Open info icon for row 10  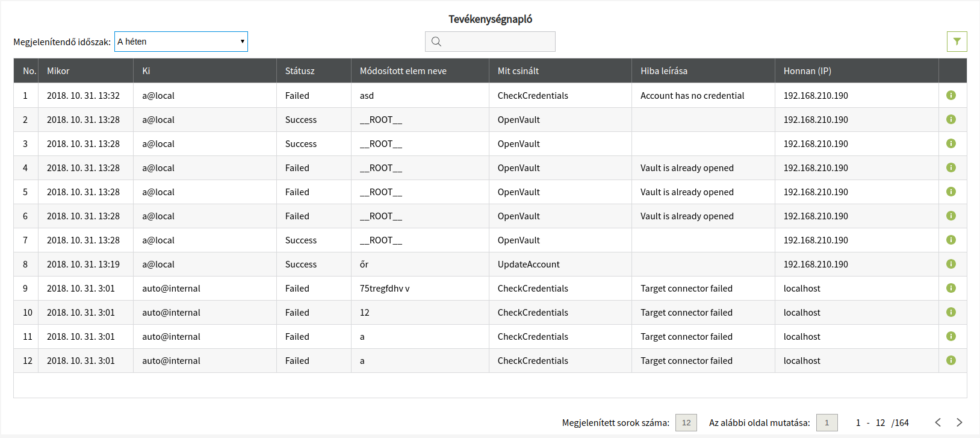point(951,312)
